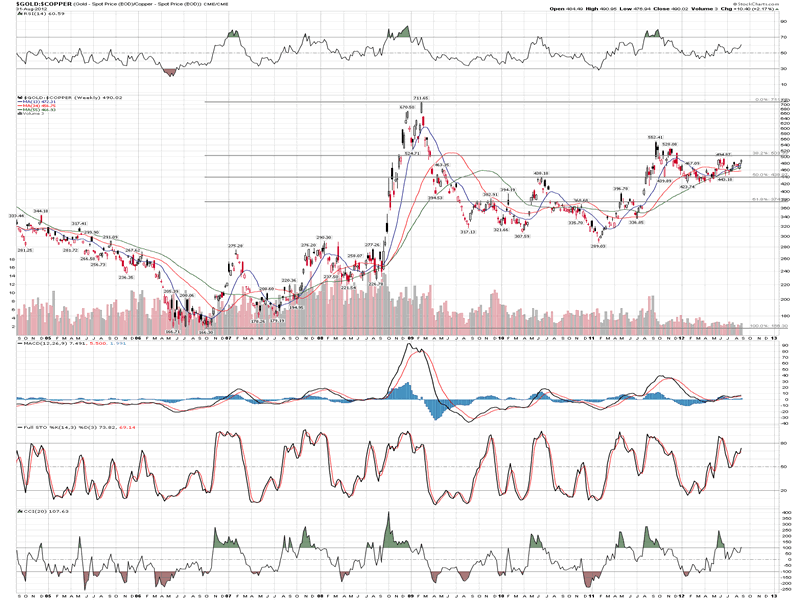The height and width of the screenshot is (600, 800).
Task: Click the green MA legend line
Action: click(x=36, y=110)
